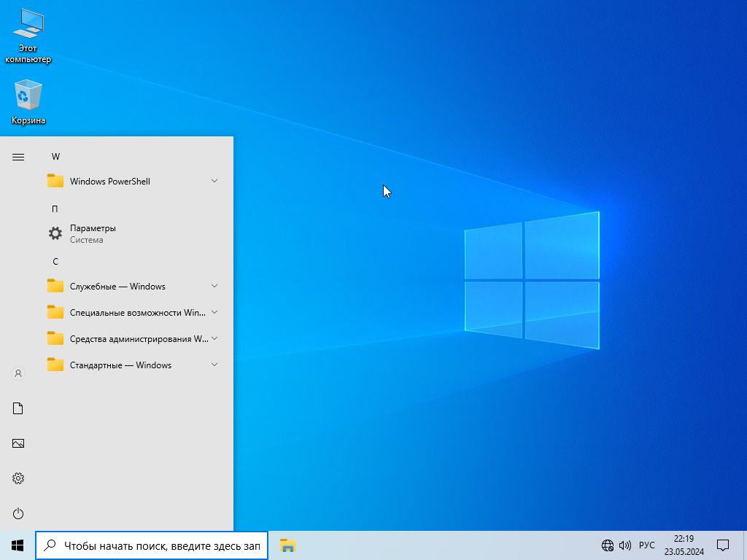Viewport: 747px width, 560px height.
Task: Click the Power icon in Start menu
Action: coord(18,513)
